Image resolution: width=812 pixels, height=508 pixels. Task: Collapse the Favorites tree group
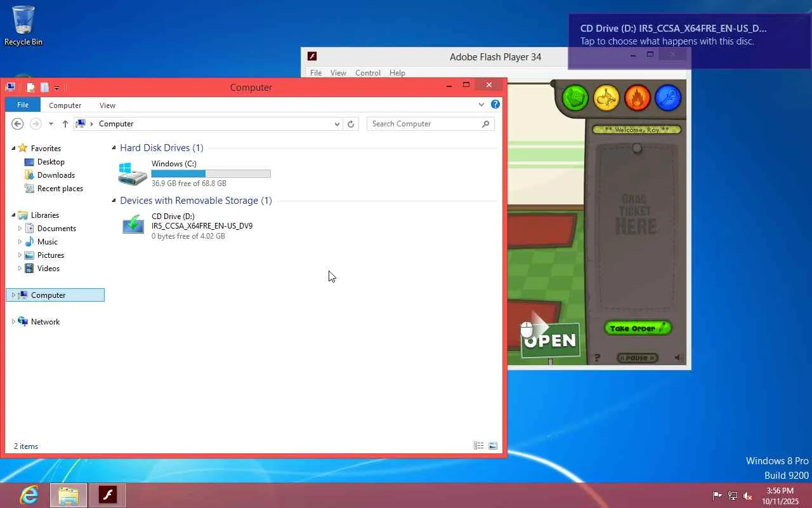13,148
